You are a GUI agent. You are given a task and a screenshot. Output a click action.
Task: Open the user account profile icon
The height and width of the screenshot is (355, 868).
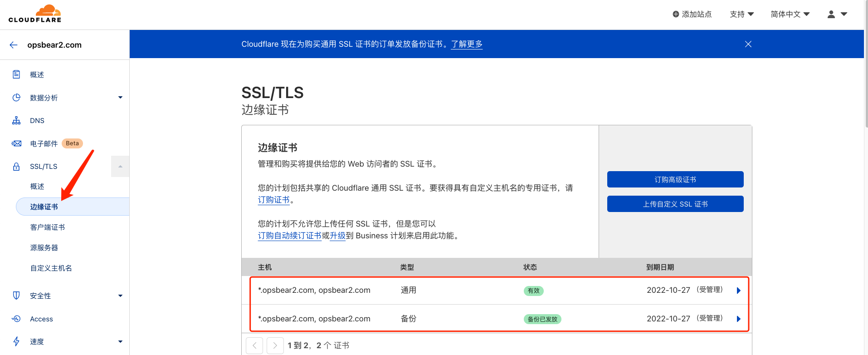coord(831,14)
